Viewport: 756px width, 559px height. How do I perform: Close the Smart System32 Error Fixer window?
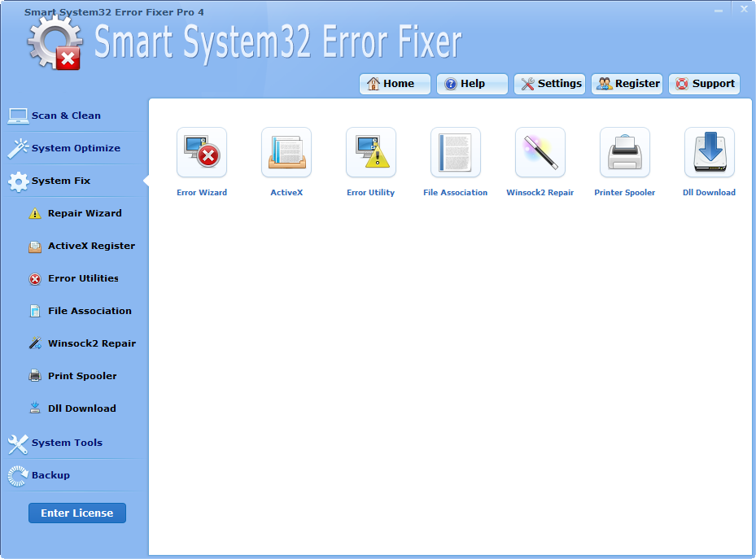coord(744,9)
